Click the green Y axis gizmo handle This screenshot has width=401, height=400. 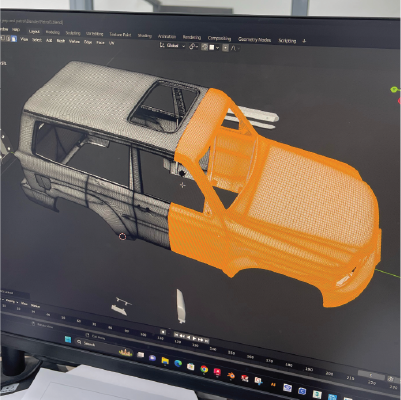(x=394, y=89)
